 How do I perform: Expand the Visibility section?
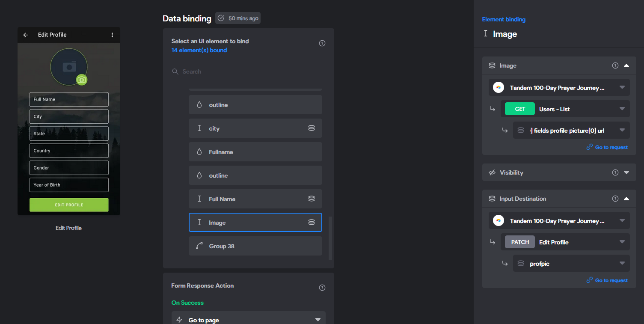626,172
